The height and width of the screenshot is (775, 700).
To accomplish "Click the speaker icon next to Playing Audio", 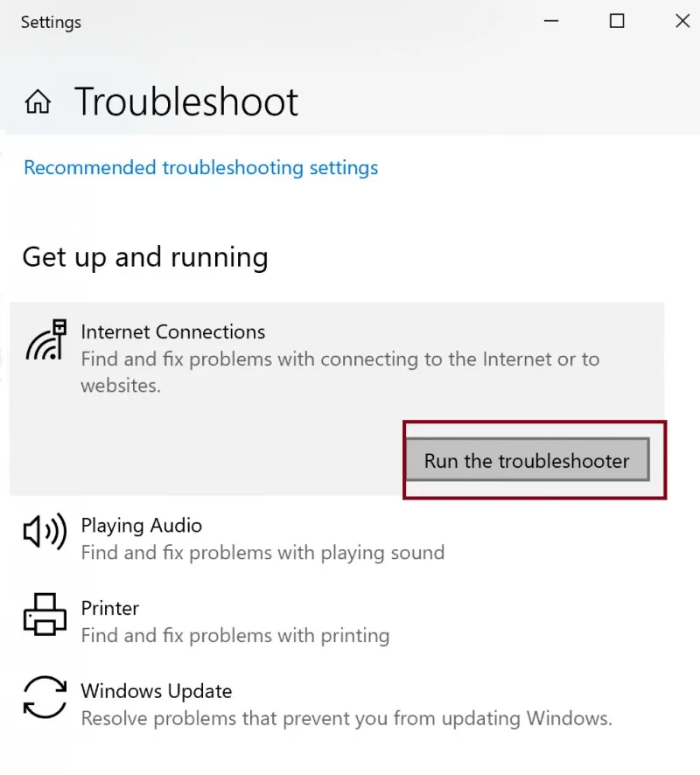I will click(x=44, y=531).
